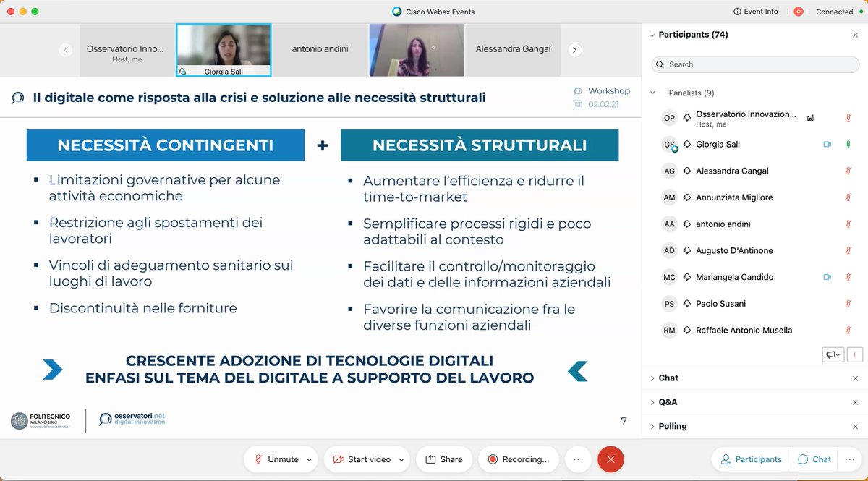The image size is (868, 481).
Task: Click the next participants arrow
Action: pos(573,50)
